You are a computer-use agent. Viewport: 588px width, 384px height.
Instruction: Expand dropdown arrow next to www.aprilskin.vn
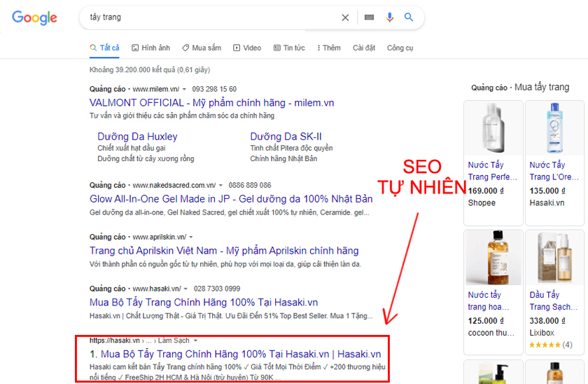pyautogui.click(x=191, y=238)
